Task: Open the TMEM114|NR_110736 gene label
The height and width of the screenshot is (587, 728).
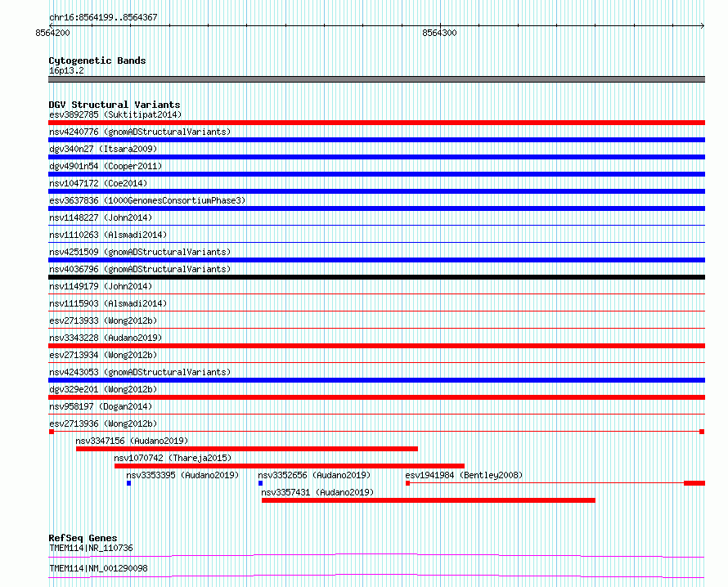Action: click(x=91, y=548)
